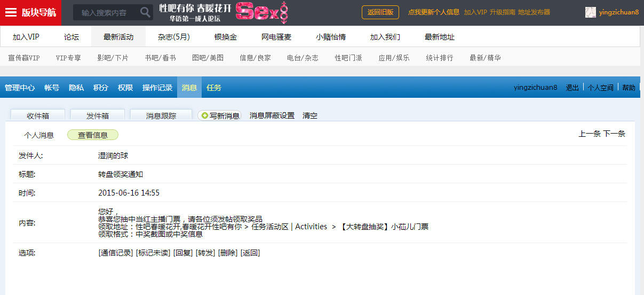Image resolution: width=644 pixels, height=295 pixels.
Task: Switch to the 积分 tab
Action: [x=101, y=88]
